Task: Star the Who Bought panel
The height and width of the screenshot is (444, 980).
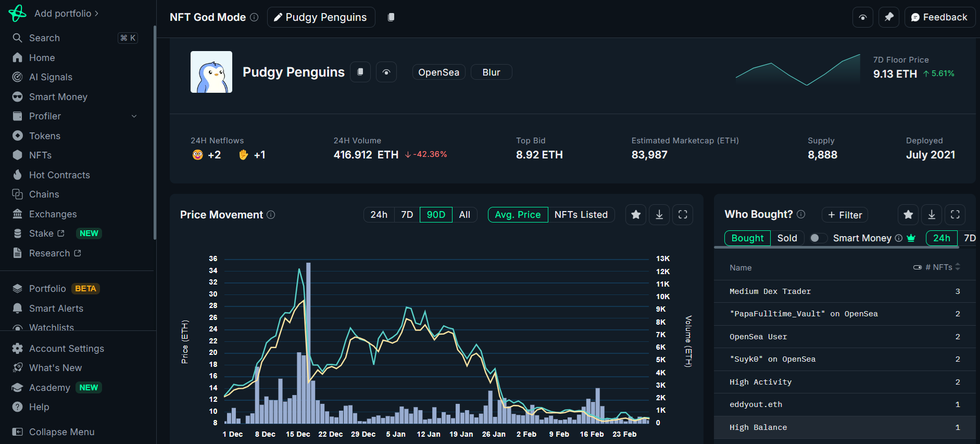Action: [908, 215]
